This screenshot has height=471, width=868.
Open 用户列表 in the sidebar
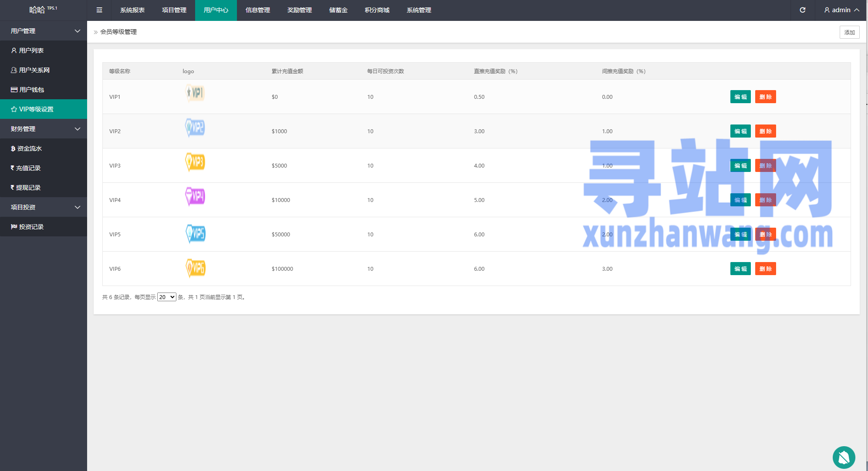(x=31, y=50)
